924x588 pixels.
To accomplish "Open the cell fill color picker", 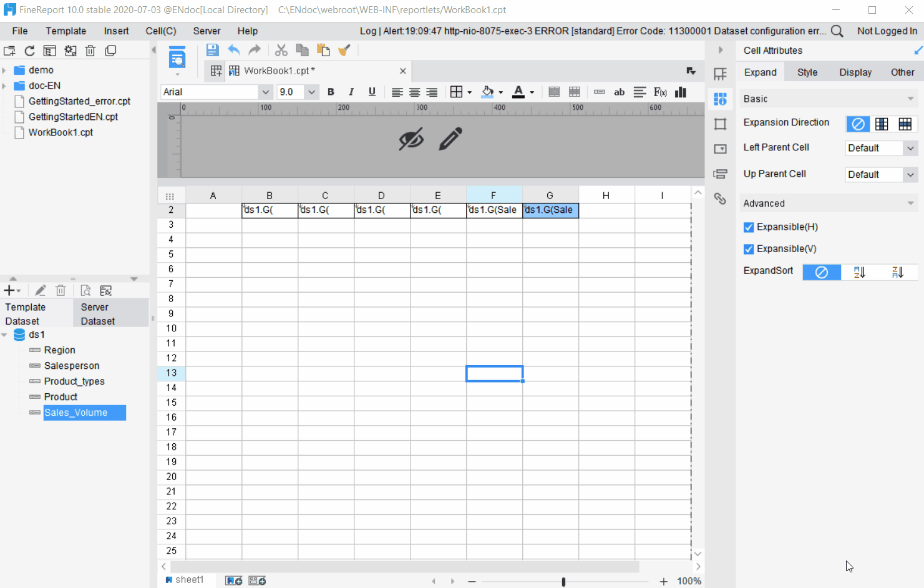I will 488,92.
